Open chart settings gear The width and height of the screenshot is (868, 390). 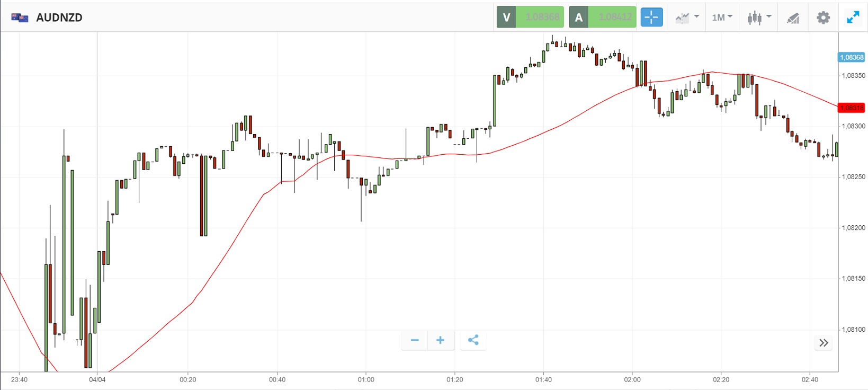click(x=823, y=17)
